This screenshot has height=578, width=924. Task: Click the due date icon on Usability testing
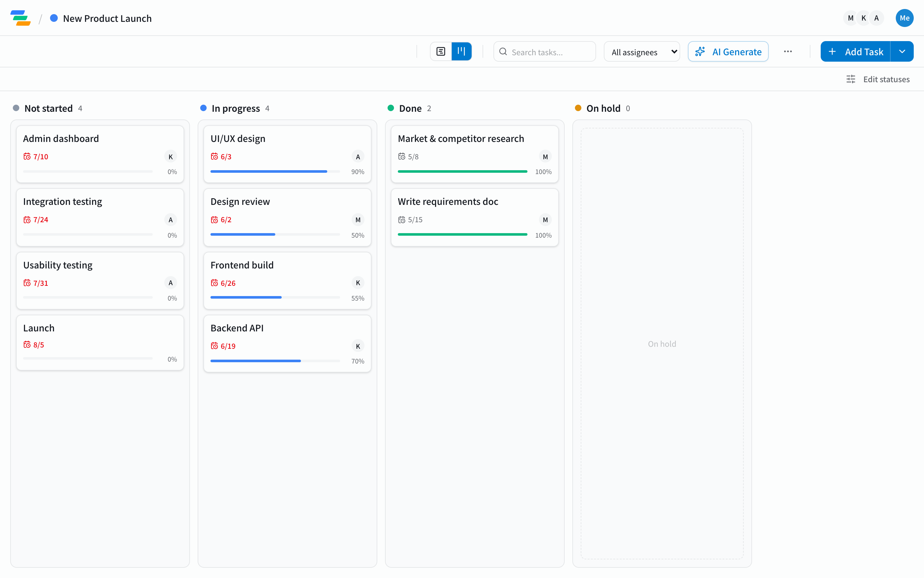pos(27,283)
